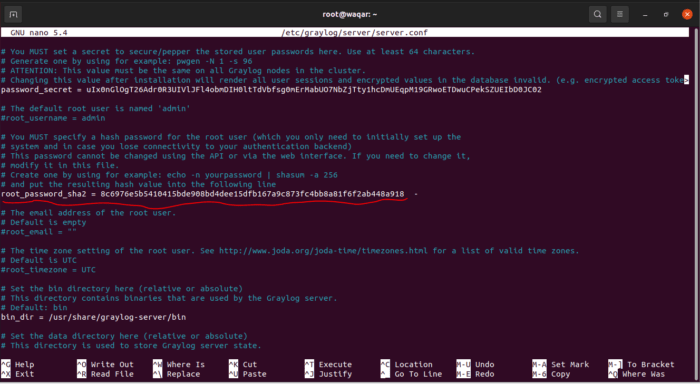Close the terminal with the orange button

[687, 14]
